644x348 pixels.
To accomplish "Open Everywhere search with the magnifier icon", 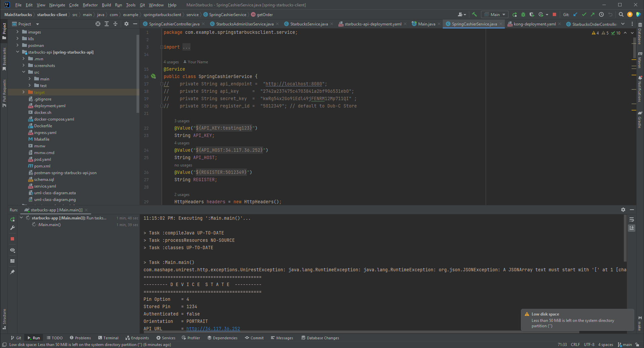I will tap(621, 14).
